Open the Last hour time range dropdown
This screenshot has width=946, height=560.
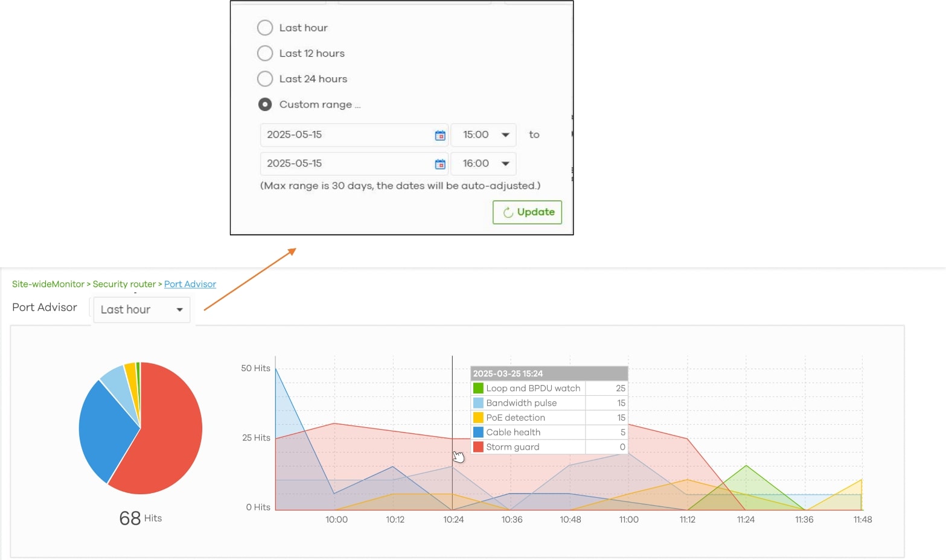pos(142,310)
